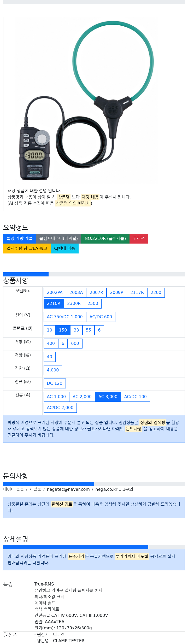Select resistance 4,000 Ω option

(x=53, y=370)
